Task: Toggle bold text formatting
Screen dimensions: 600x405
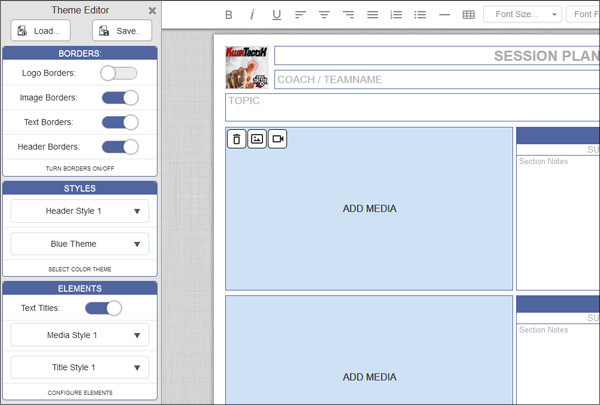Action: (229, 15)
